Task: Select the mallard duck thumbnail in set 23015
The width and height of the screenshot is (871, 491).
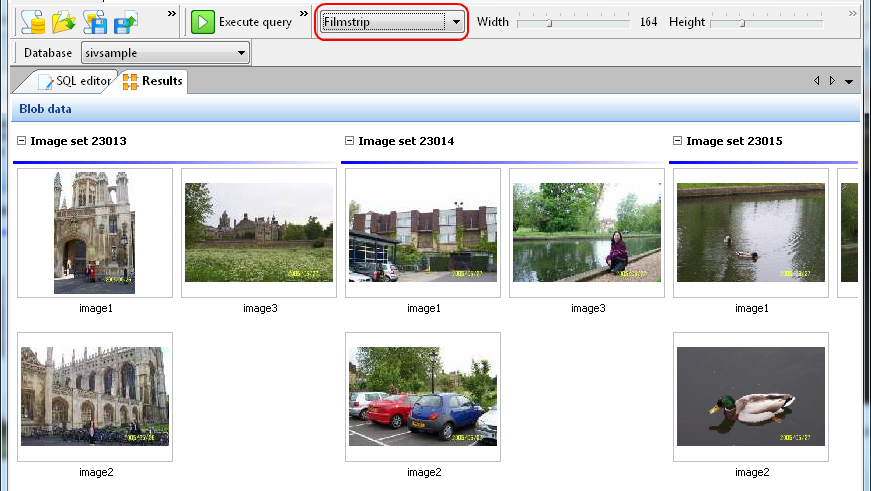Action: [x=750, y=396]
